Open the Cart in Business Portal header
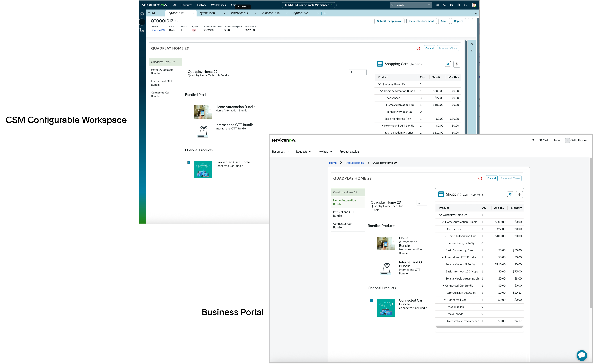593x364 pixels. [x=544, y=140]
